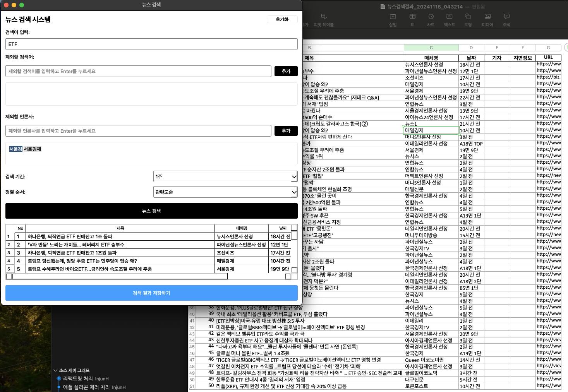Click the B5면 1단 date cell in Numbers
The height and width of the screenshot is (392, 568).
(x=471, y=288)
